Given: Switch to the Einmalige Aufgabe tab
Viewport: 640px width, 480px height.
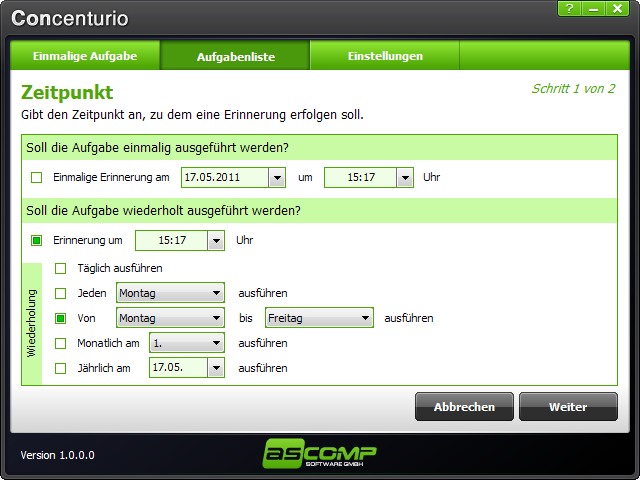Looking at the screenshot, I should pos(85,56).
